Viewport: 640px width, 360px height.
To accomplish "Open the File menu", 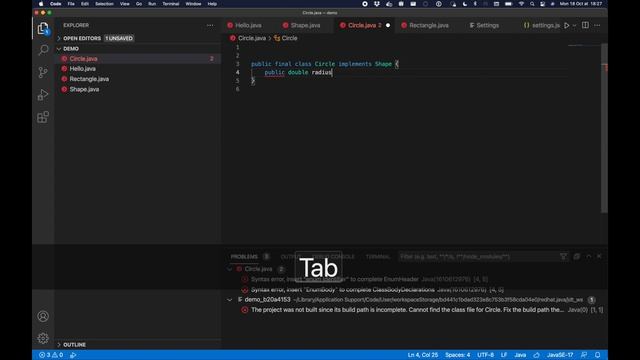I will tap(71, 4).
